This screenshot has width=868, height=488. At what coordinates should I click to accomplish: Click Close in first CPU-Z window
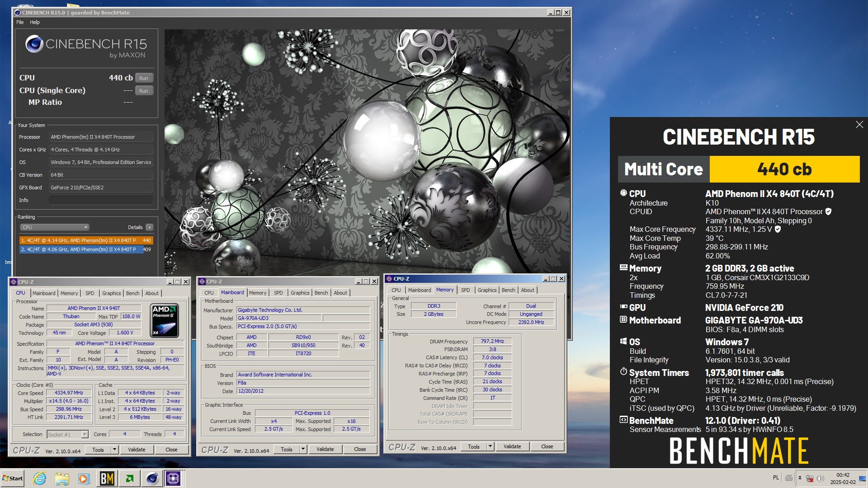171,450
